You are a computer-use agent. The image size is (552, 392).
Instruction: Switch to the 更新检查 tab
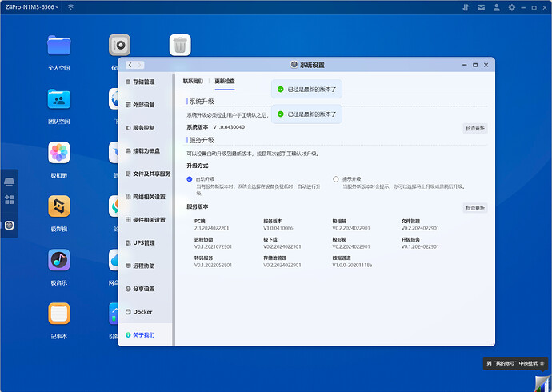pos(225,82)
